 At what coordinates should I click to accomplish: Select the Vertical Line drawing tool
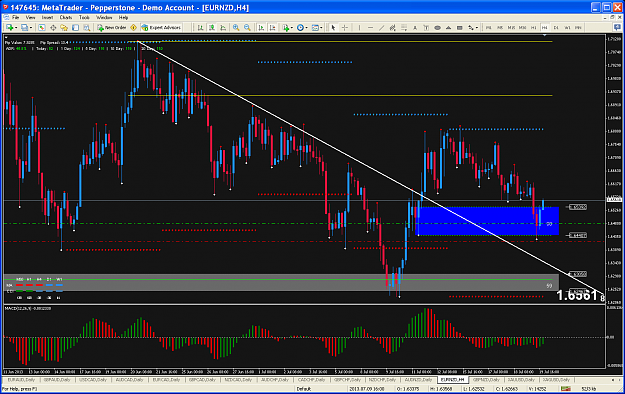coord(359,28)
